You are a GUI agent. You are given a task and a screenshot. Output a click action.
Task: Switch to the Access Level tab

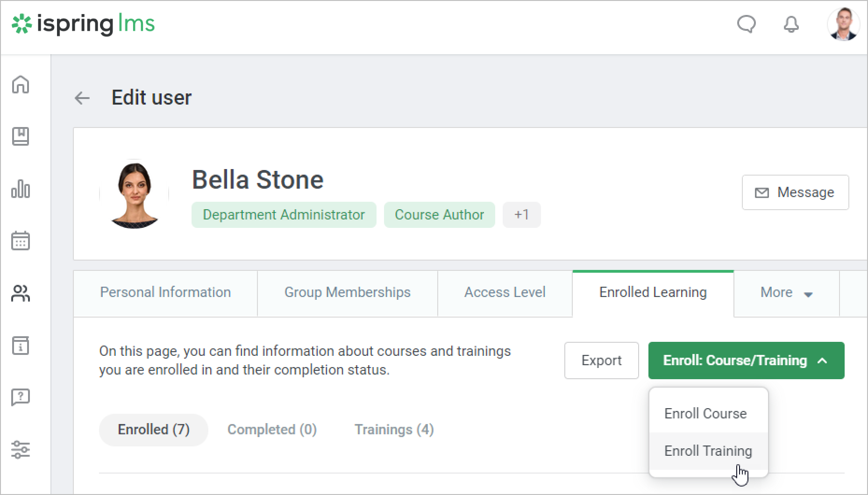pyautogui.click(x=505, y=293)
